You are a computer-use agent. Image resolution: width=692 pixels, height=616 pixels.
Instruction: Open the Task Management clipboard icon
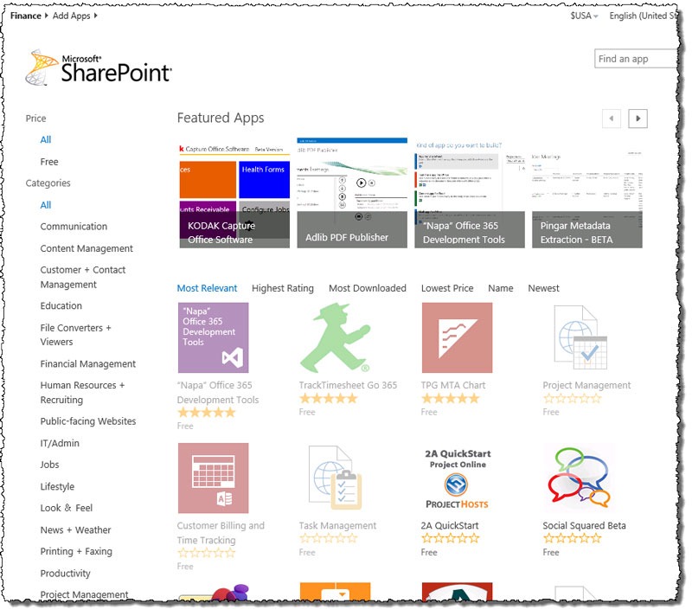335,478
